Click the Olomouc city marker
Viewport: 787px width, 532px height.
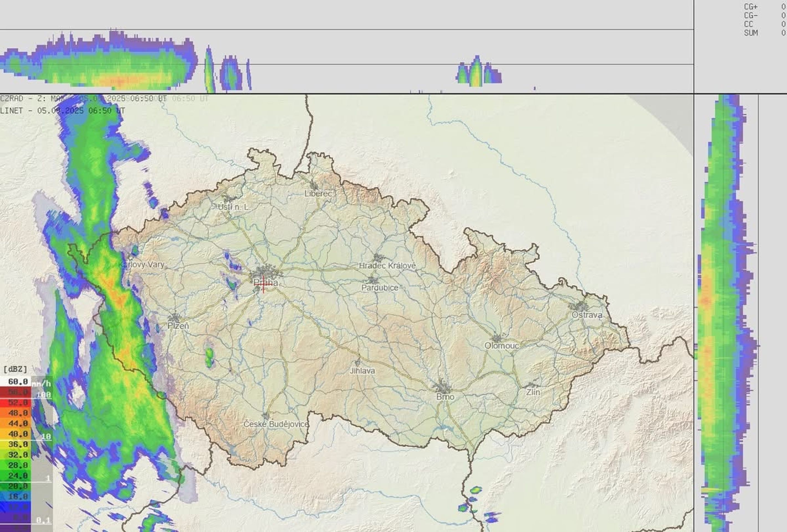click(497, 338)
